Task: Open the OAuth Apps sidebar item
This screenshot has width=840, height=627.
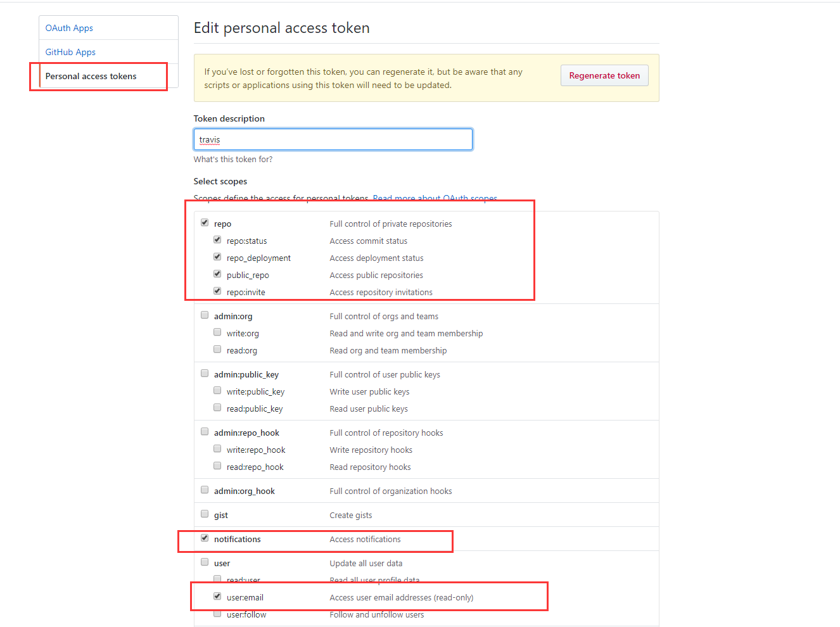Action: [69, 28]
